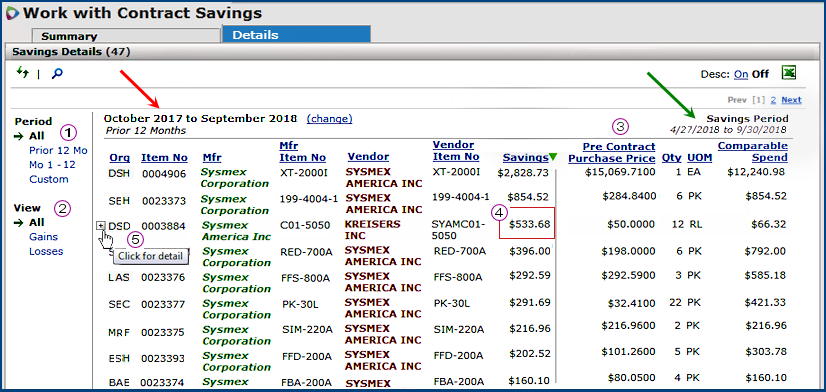Click the green refresh arrows icon
Screen dimensions: 826x392
pyautogui.click(x=22, y=72)
